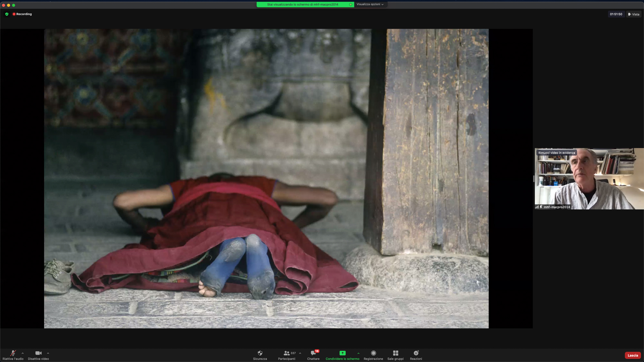Open the Sicurezza shield menu

coord(260,355)
